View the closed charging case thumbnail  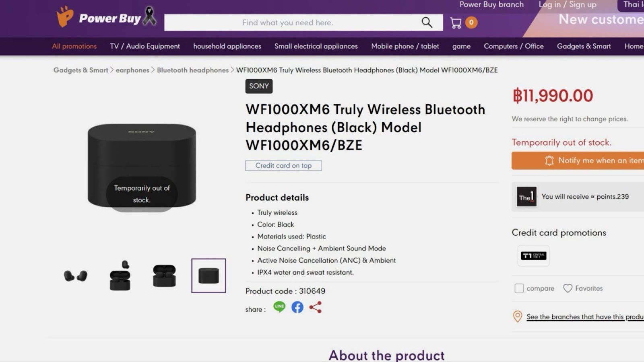coord(208,276)
